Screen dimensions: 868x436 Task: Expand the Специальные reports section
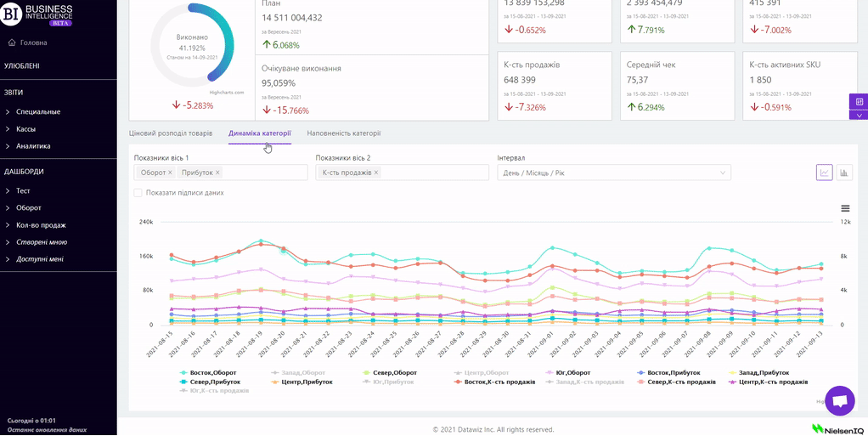[38, 111]
